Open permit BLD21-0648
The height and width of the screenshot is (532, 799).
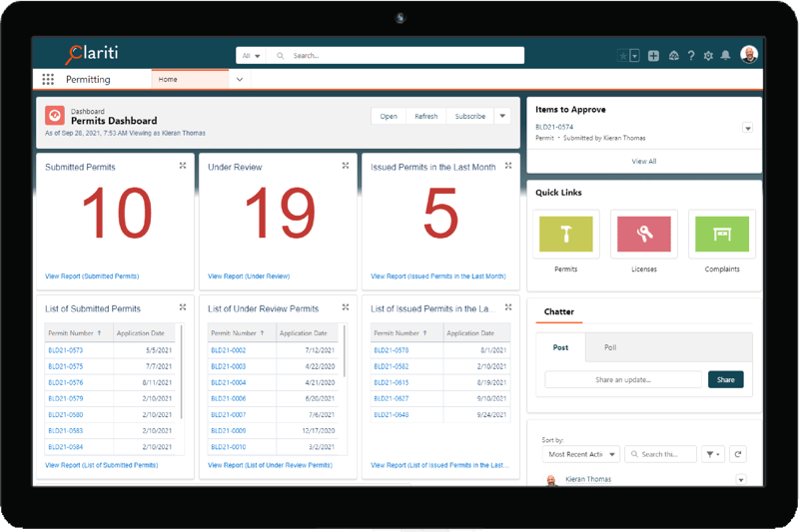point(392,414)
